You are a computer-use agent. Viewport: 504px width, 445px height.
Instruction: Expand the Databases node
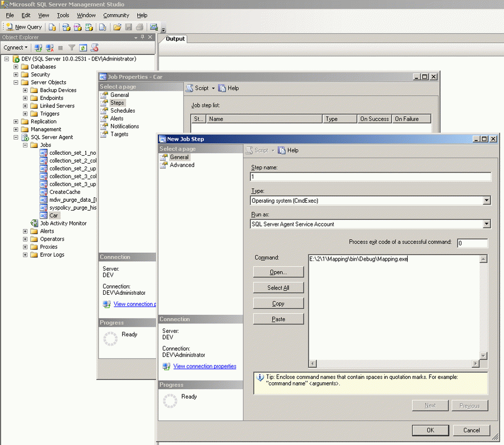pos(16,67)
